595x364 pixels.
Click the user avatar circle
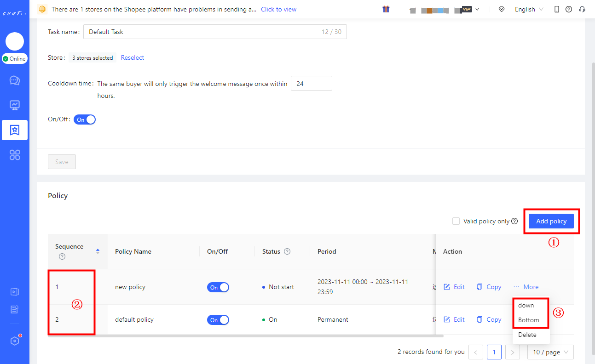[15, 41]
